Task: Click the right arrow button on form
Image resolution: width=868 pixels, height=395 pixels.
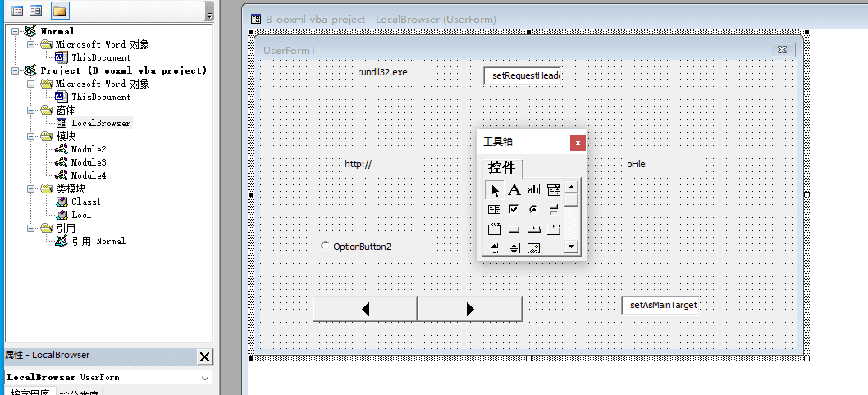Action: 470,309
